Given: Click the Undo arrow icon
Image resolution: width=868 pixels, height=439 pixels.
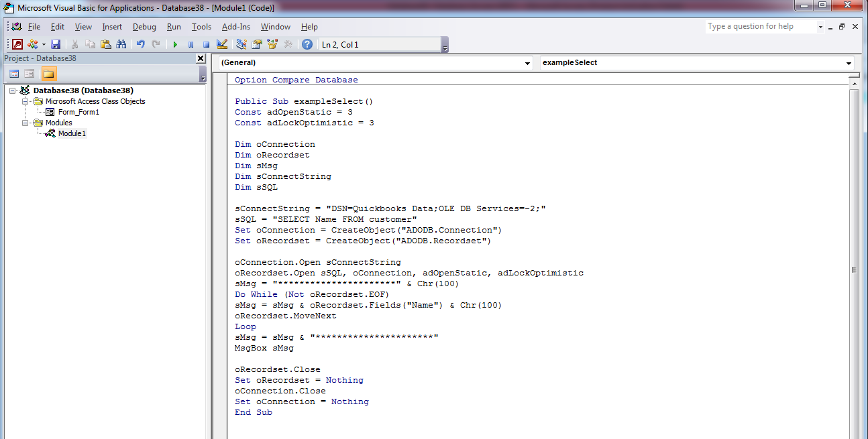Looking at the screenshot, I should pyautogui.click(x=140, y=44).
